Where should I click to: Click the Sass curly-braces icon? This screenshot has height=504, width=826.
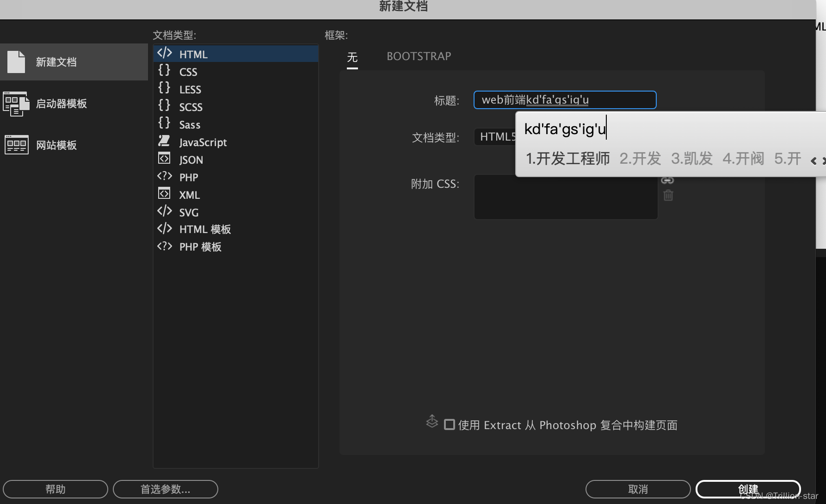click(164, 123)
